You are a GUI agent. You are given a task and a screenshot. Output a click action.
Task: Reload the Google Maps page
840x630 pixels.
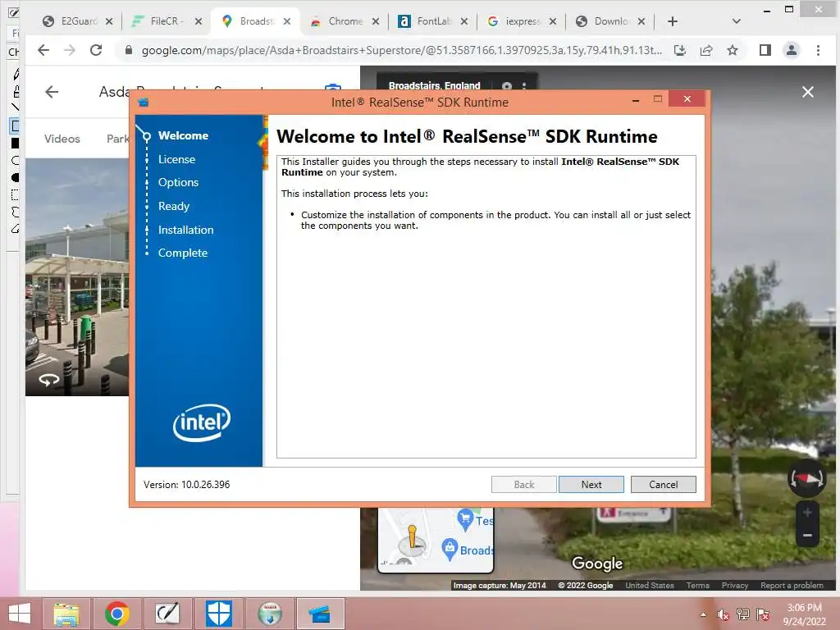click(96, 50)
